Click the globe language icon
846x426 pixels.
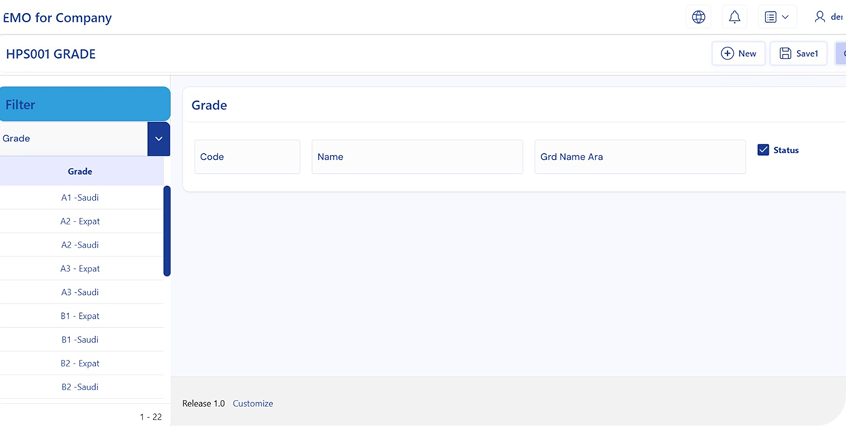pyautogui.click(x=698, y=17)
